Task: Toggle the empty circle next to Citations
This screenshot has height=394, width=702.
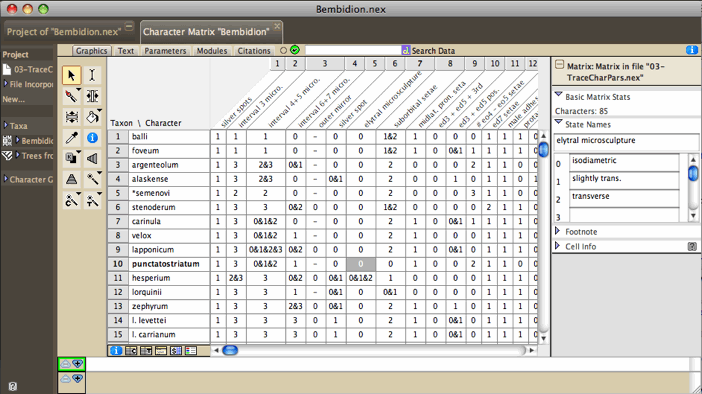Action: [x=283, y=51]
